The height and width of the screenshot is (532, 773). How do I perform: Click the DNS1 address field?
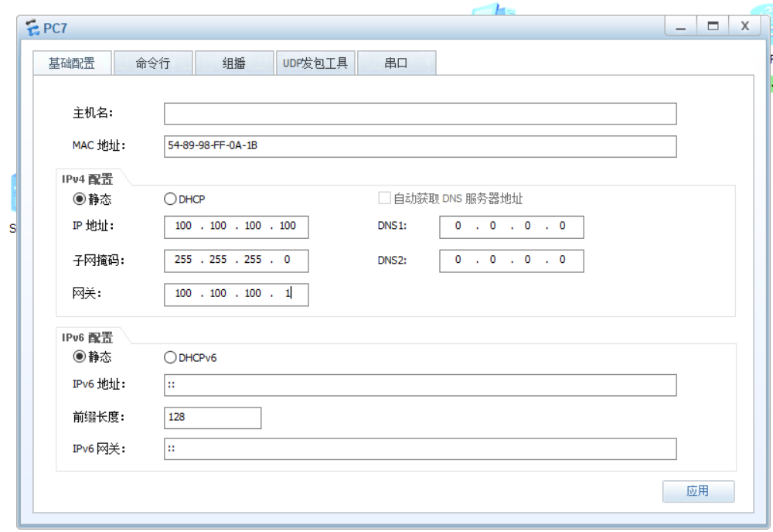tap(511, 227)
